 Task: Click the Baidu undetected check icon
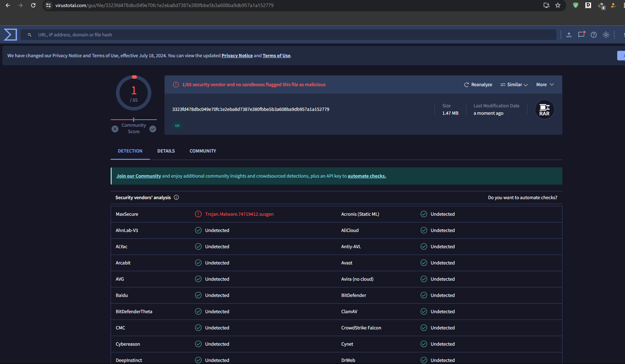tap(198, 295)
